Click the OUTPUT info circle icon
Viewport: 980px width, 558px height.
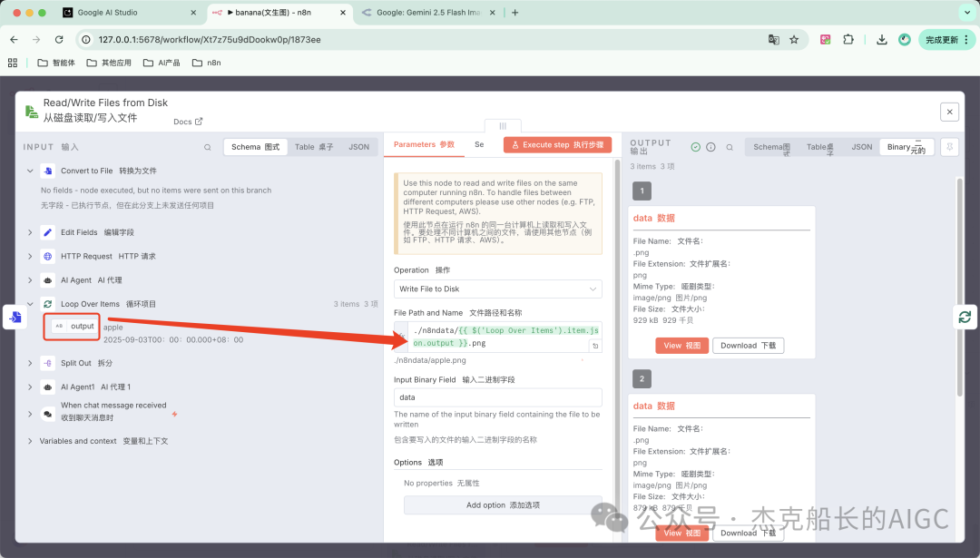click(x=710, y=147)
